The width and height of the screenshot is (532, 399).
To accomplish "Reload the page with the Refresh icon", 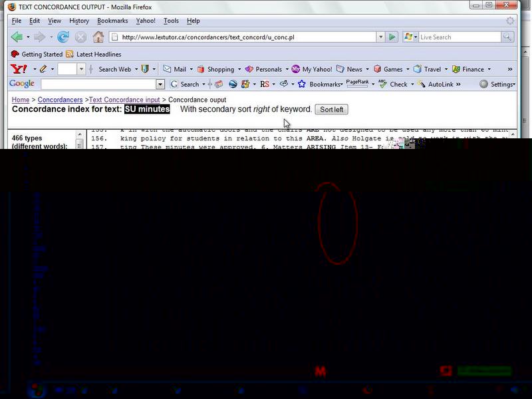I will click(x=63, y=37).
